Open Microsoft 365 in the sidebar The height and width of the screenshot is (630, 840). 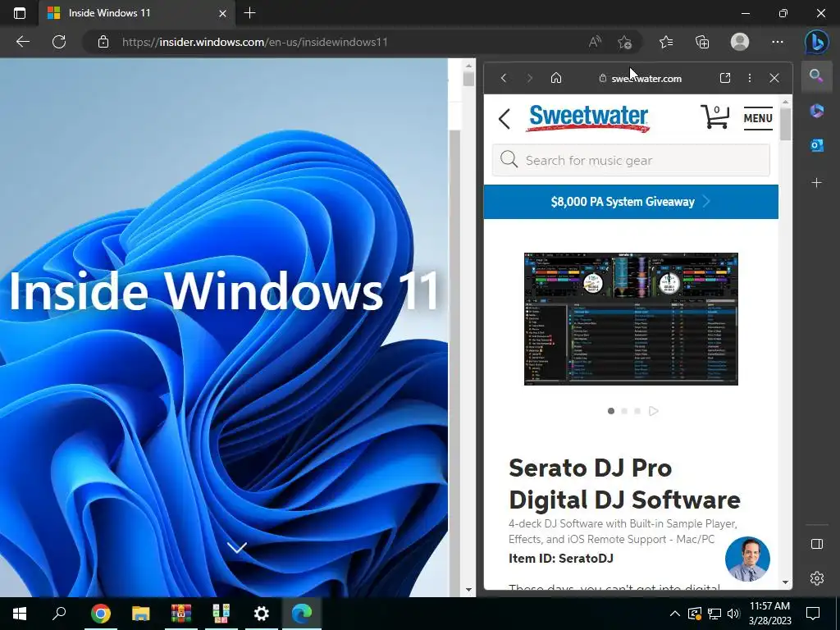[x=816, y=111]
